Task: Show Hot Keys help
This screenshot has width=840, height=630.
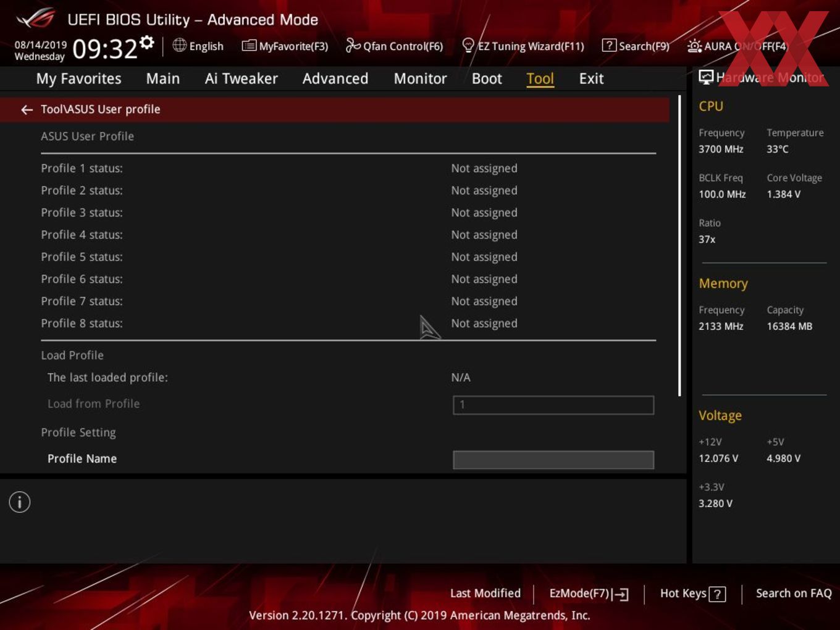Action: (x=683, y=593)
